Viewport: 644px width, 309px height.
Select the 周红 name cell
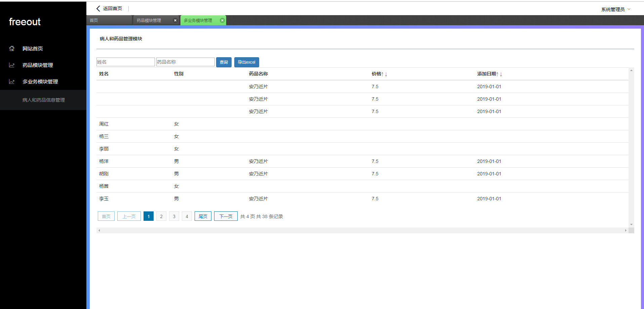pyautogui.click(x=104, y=124)
